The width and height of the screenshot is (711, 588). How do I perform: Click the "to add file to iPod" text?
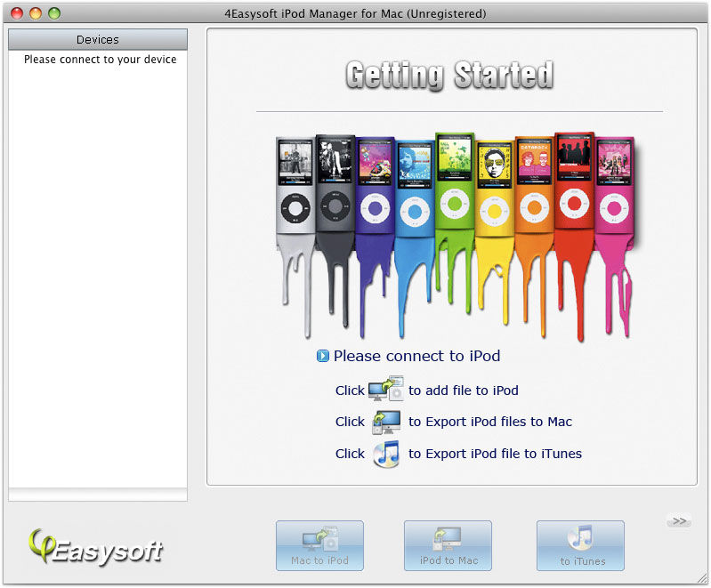(464, 391)
